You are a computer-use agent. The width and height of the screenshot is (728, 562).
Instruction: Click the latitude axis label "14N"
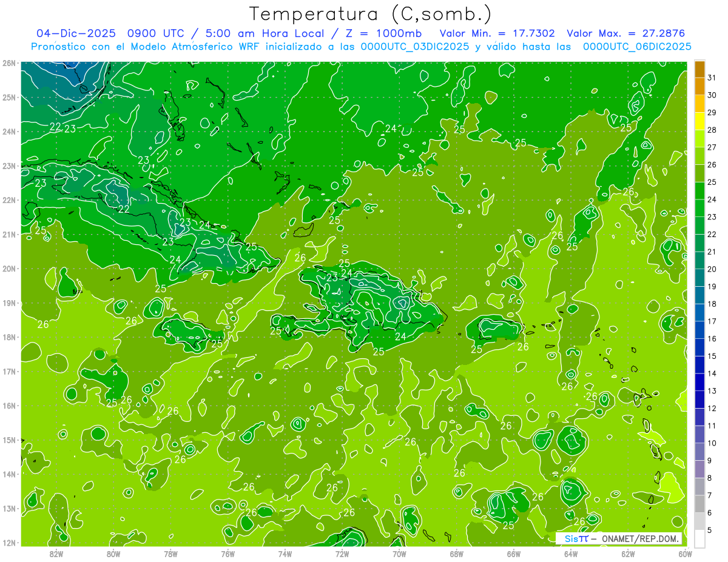click(x=8, y=474)
